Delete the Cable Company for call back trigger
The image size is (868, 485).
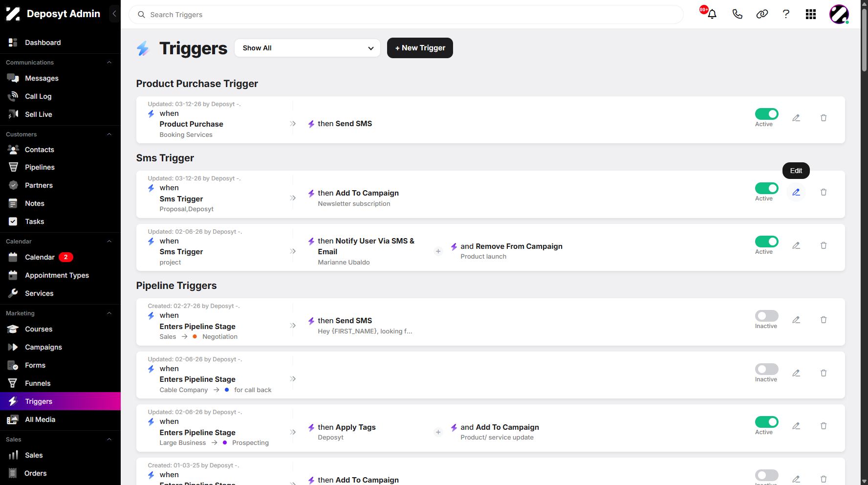coord(824,373)
